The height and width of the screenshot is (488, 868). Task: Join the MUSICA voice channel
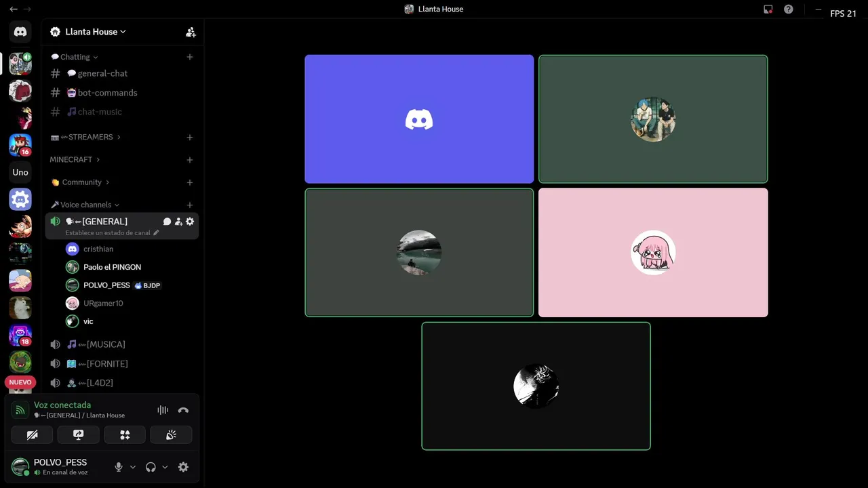[x=122, y=344]
